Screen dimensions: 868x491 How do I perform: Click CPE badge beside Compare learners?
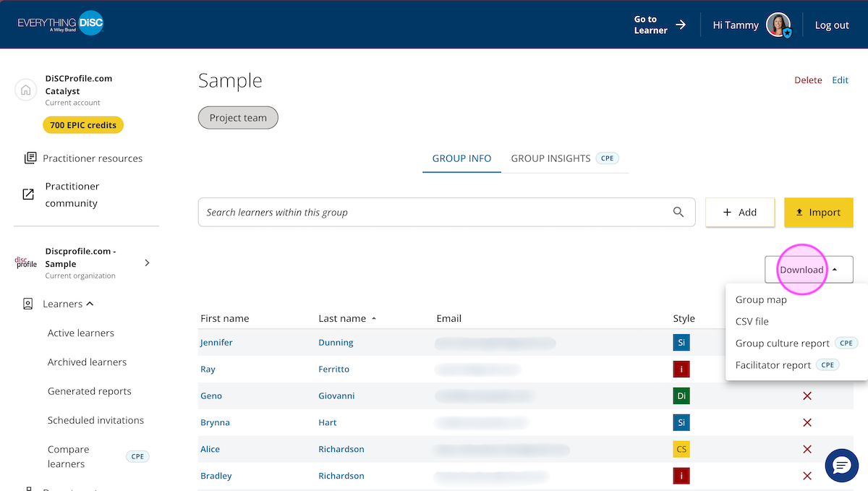137,456
